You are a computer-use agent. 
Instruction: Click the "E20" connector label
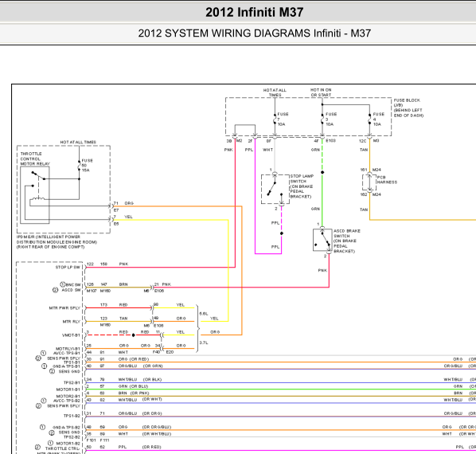click(x=170, y=352)
